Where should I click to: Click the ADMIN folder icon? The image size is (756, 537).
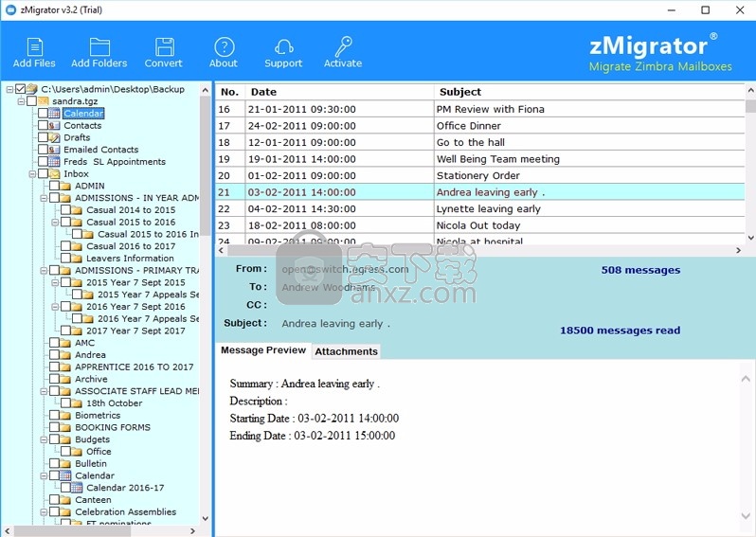[x=65, y=186]
